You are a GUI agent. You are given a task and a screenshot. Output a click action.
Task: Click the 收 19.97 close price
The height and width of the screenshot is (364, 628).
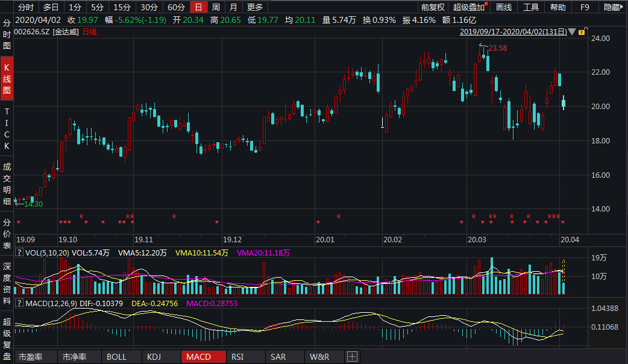83,20
